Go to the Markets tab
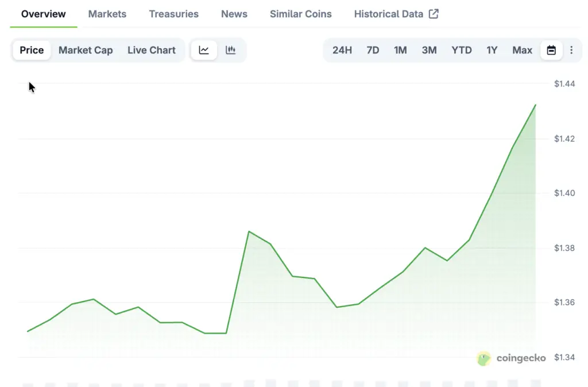 pyautogui.click(x=107, y=14)
